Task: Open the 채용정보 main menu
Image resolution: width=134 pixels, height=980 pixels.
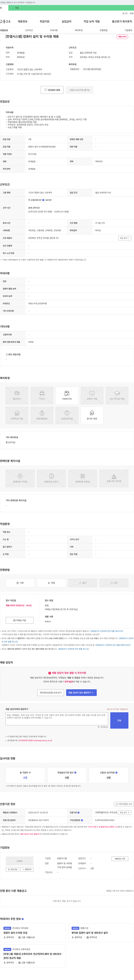Action: (x=22, y=22)
